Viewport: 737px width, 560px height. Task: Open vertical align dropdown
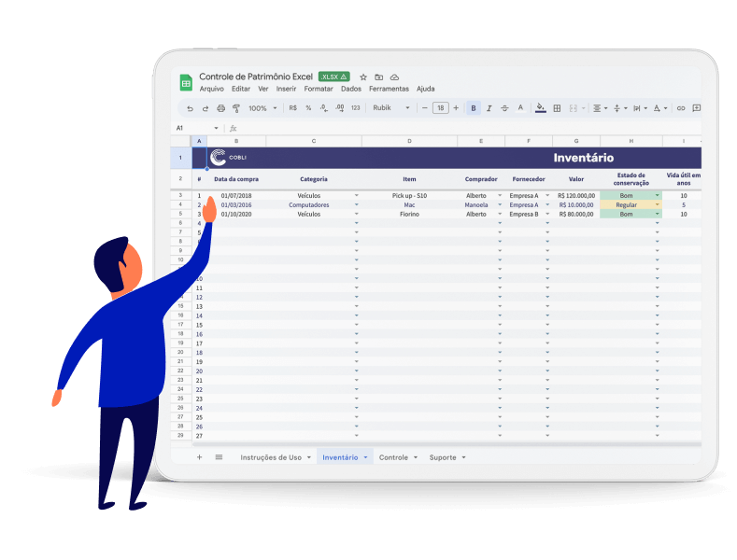point(620,108)
